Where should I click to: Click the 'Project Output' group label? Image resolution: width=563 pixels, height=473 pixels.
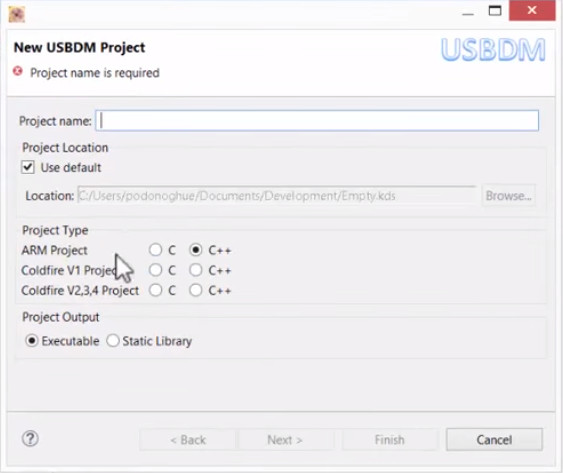coord(61,317)
